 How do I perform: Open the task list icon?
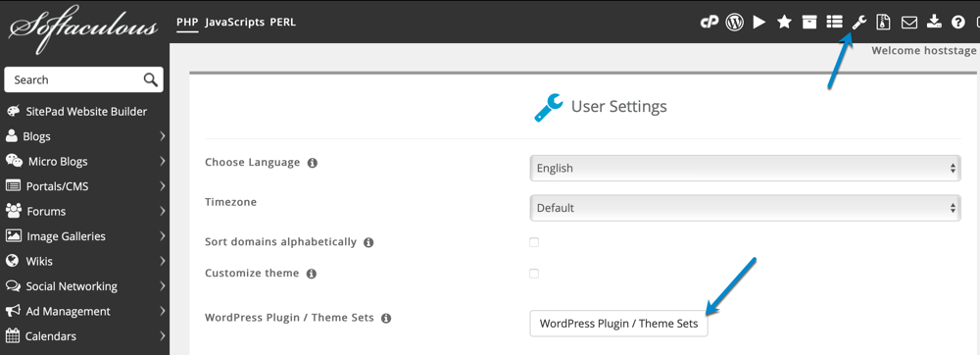pyautogui.click(x=834, y=23)
